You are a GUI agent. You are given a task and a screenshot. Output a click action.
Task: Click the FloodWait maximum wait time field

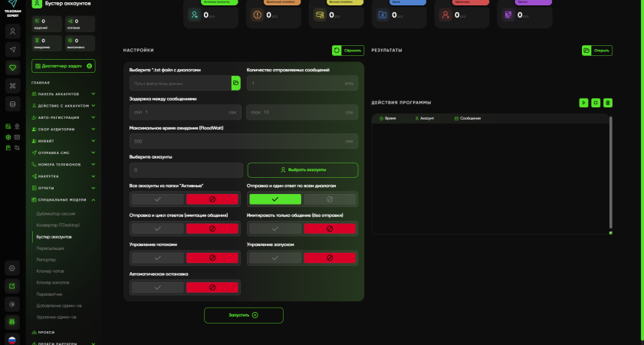coord(244,141)
